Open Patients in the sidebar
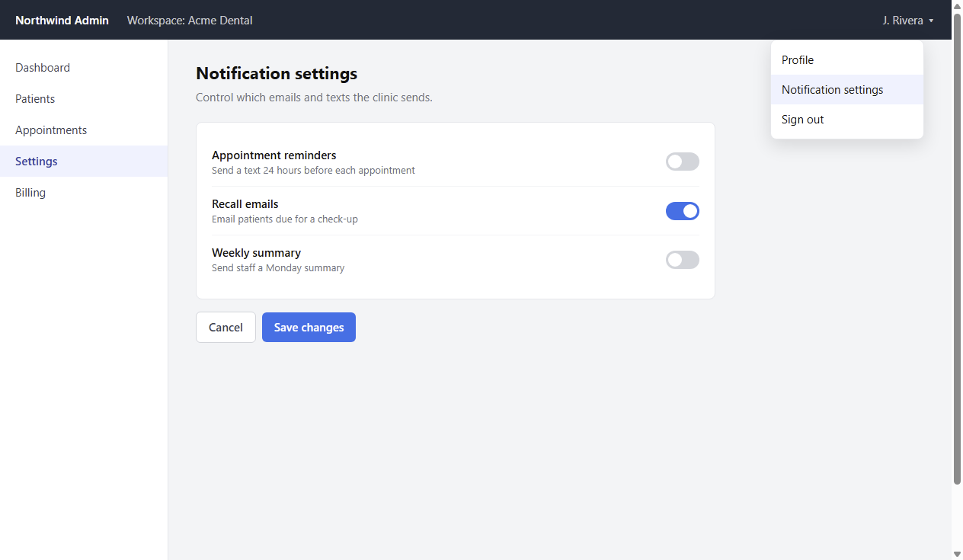963x560 pixels. click(x=84, y=99)
